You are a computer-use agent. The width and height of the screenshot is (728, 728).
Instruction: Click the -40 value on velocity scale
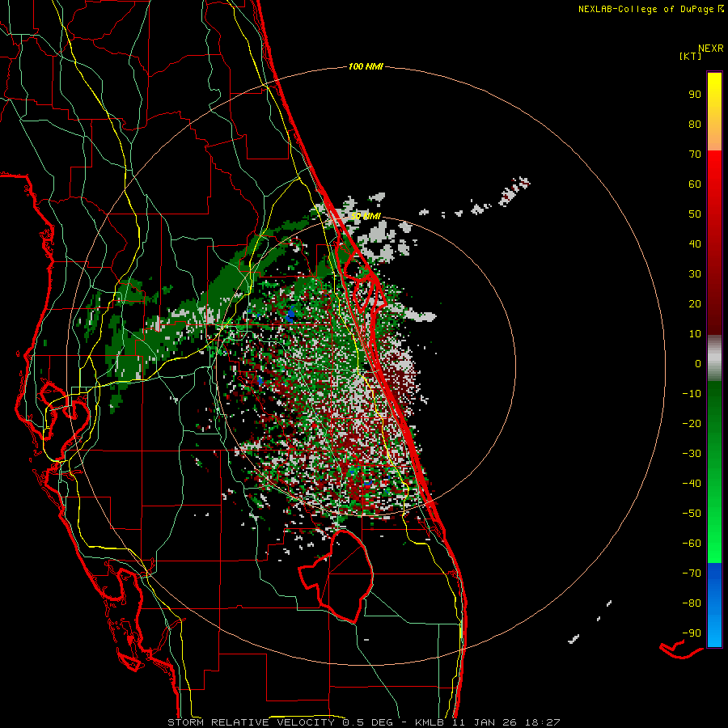pyautogui.click(x=692, y=484)
